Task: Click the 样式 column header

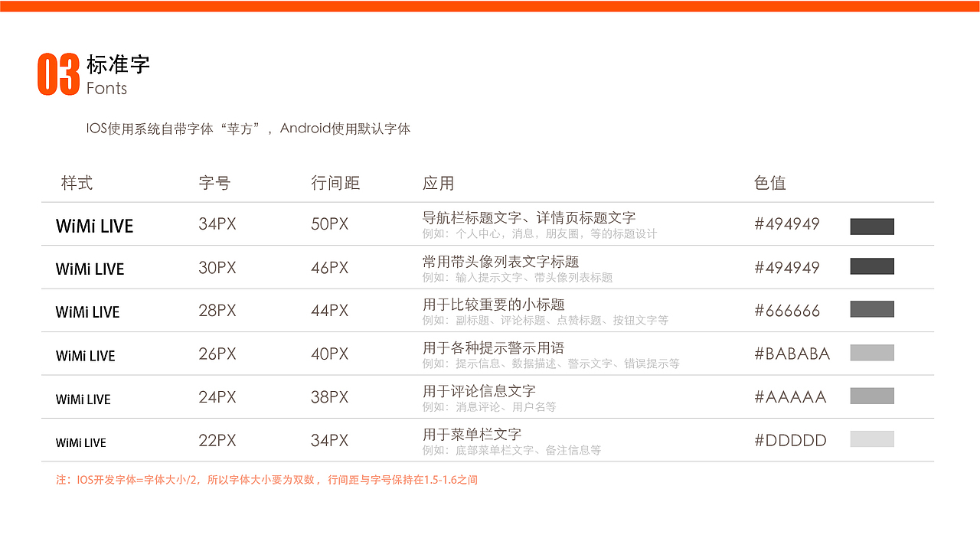Action: click(77, 183)
